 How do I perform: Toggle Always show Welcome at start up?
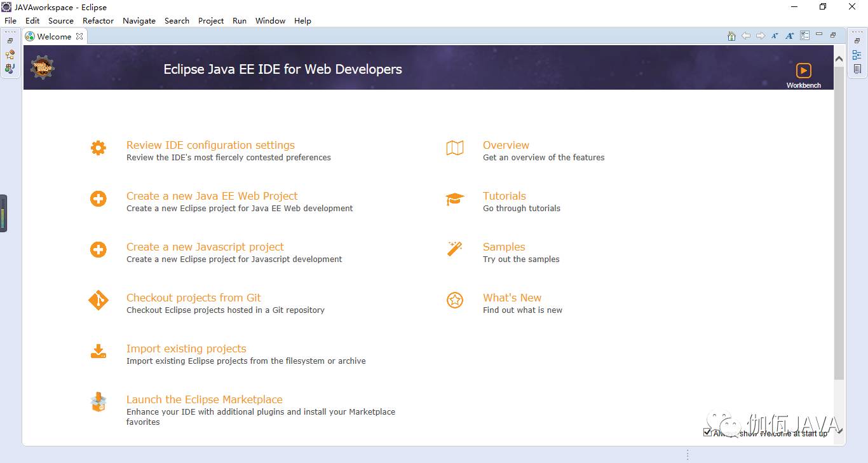coord(707,432)
